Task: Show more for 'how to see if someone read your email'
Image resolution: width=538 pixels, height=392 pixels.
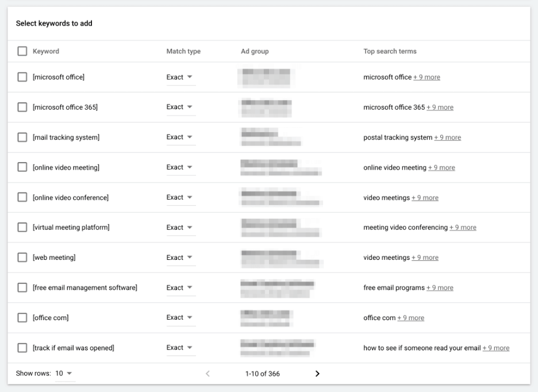Action: coord(496,348)
